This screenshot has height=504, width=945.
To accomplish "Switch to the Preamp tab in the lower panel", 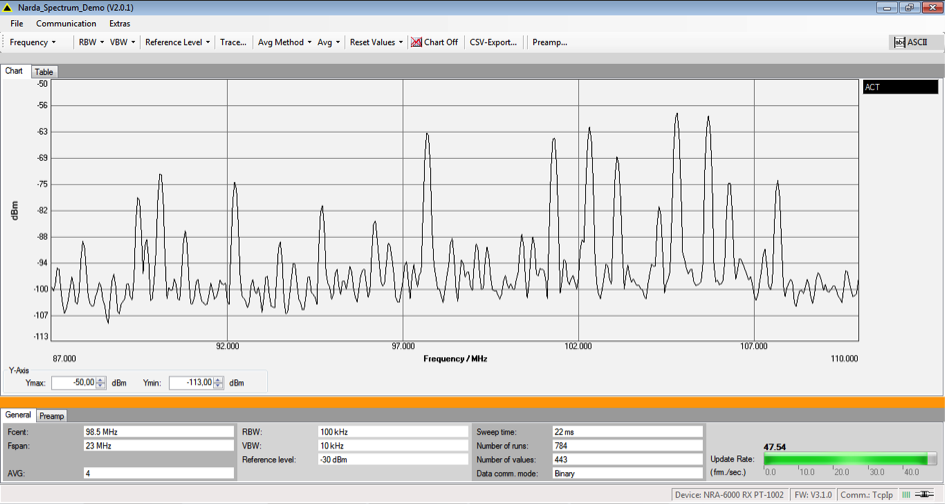I will 52,416.
